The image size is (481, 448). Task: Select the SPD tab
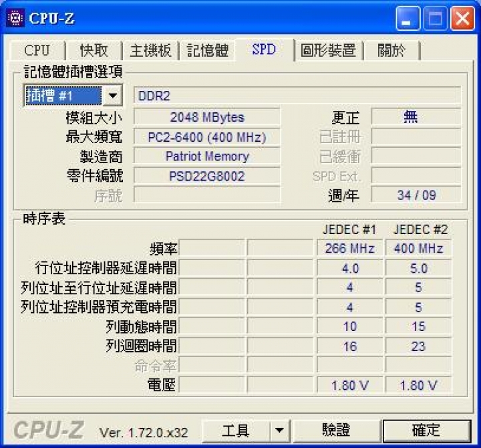[264, 49]
